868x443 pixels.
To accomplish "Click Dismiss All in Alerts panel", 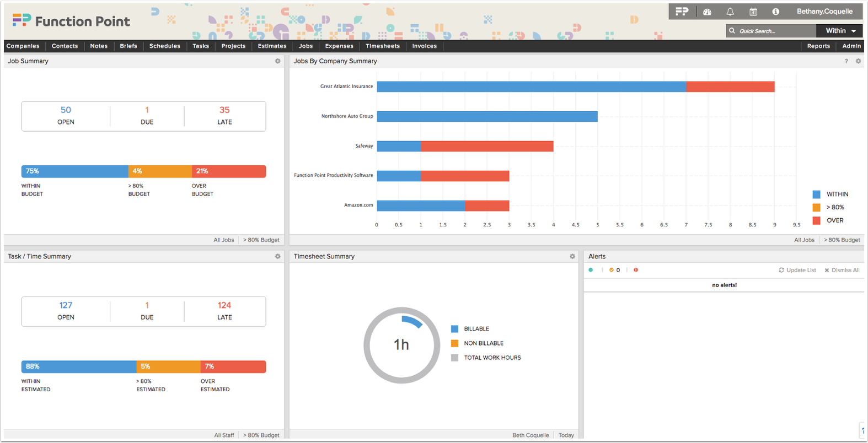I will [x=842, y=270].
